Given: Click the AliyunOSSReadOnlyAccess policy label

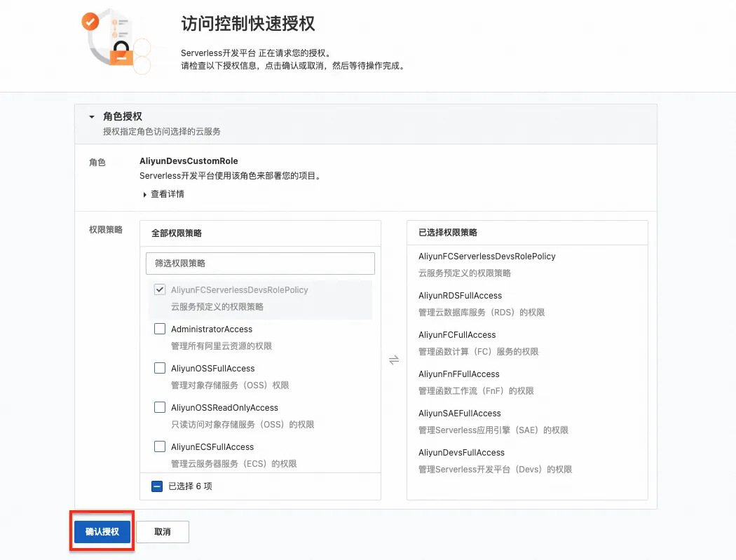Looking at the screenshot, I should pyautogui.click(x=224, y=407).
